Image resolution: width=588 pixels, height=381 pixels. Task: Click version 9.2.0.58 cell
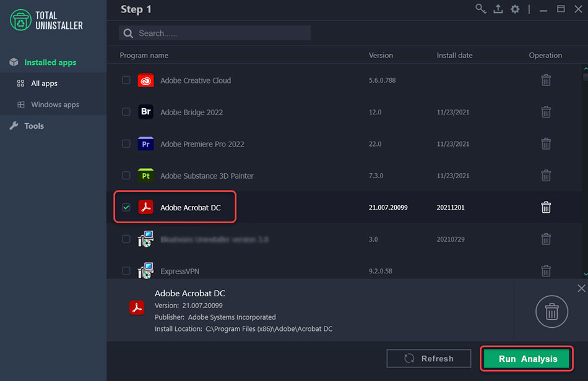(380, 271)
